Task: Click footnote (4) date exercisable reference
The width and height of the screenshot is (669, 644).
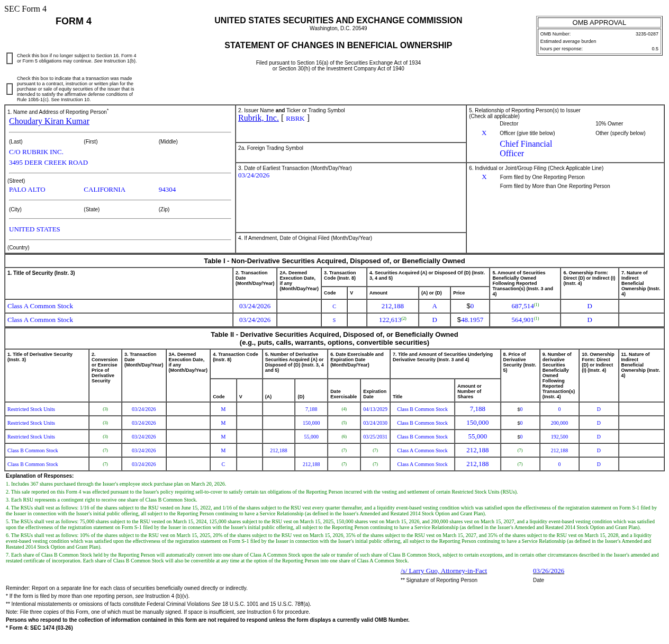Action: coord(344,409)
